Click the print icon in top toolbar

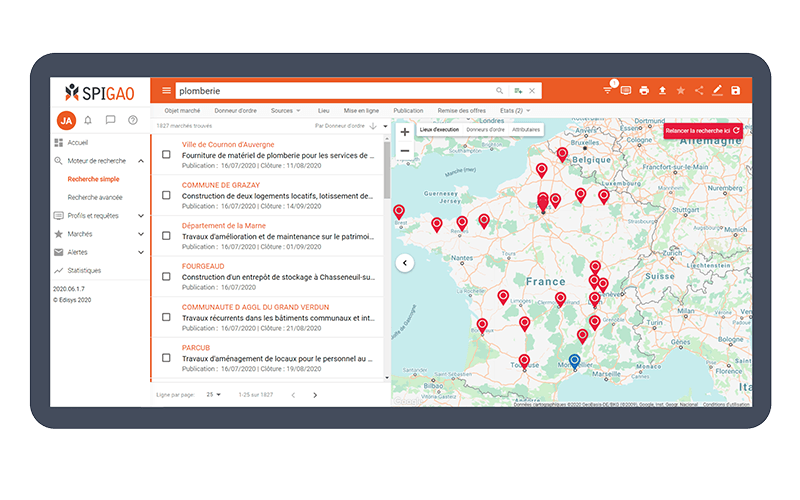click(644, 91)
